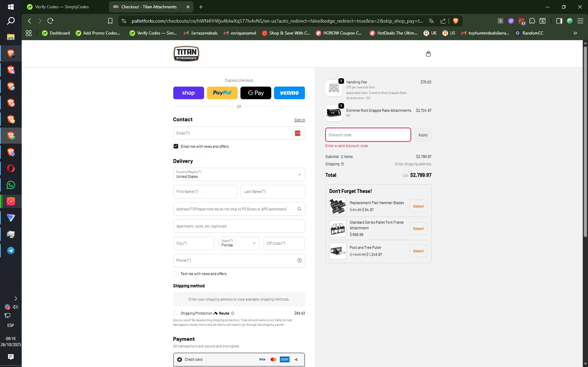Open WhatsApp from taskbar

pos(11,185)
